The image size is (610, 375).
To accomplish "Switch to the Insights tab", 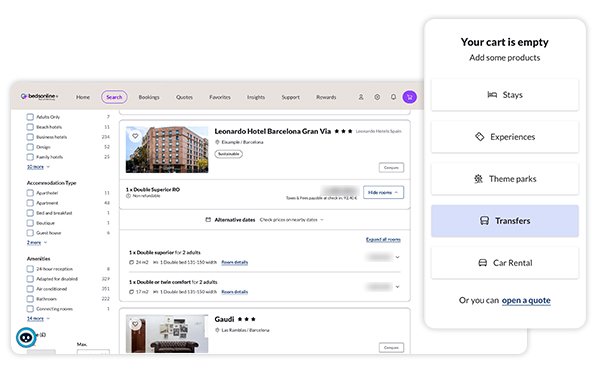I will 256,97.
